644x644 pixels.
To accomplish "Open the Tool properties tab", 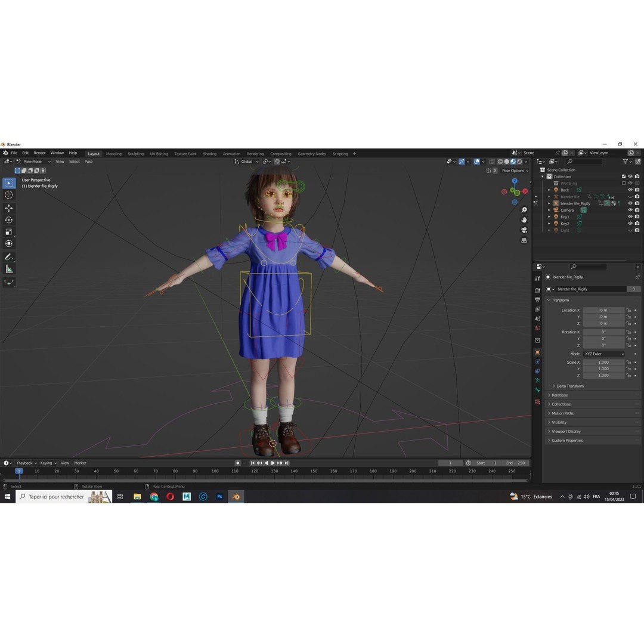I will coord(537,278).
